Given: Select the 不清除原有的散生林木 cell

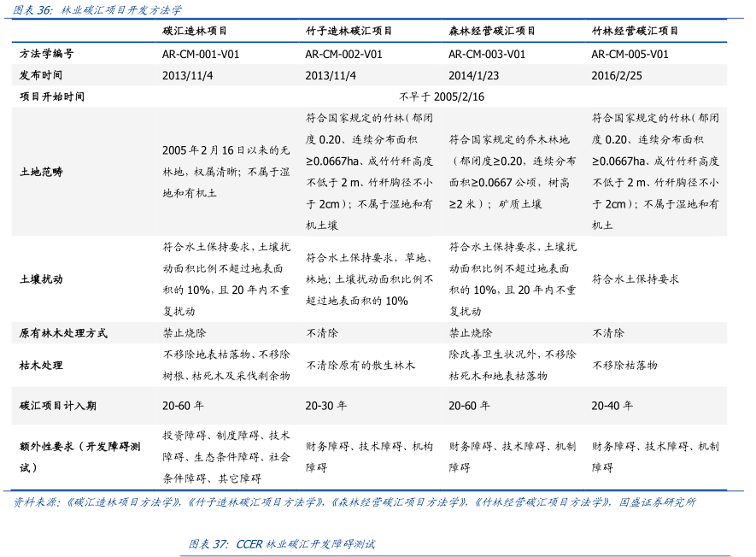Looking at the screenshot, I should [x=360, y=365].
